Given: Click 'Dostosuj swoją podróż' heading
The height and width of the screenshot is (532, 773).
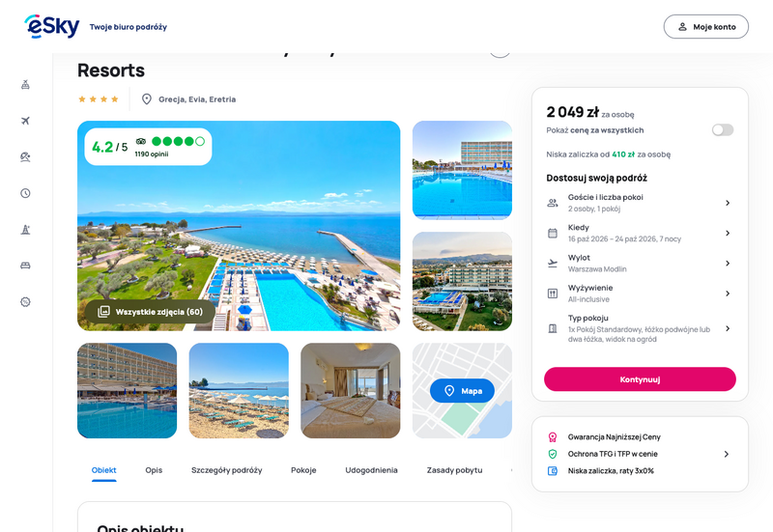Looking at the screenshot, I should click(596, 178).
